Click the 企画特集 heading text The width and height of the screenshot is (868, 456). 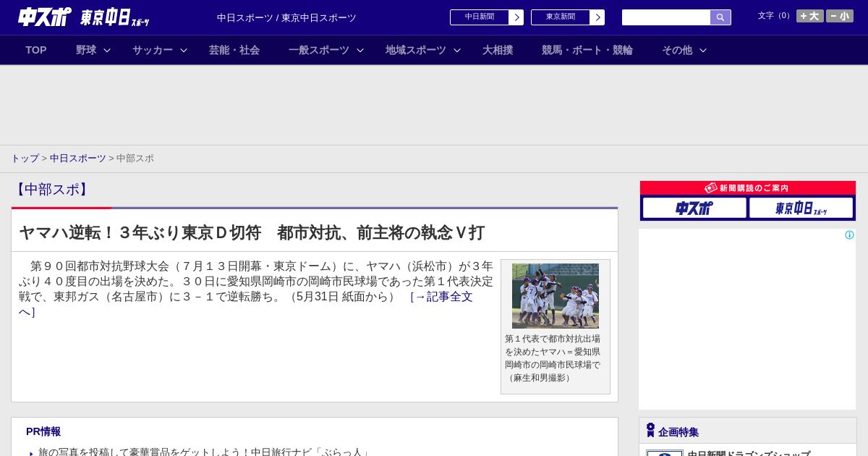(678, 432)
